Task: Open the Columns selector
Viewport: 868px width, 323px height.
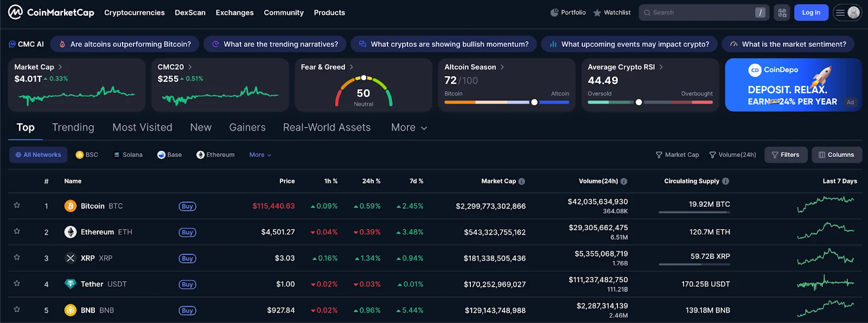Action: [x=836, y=155]
